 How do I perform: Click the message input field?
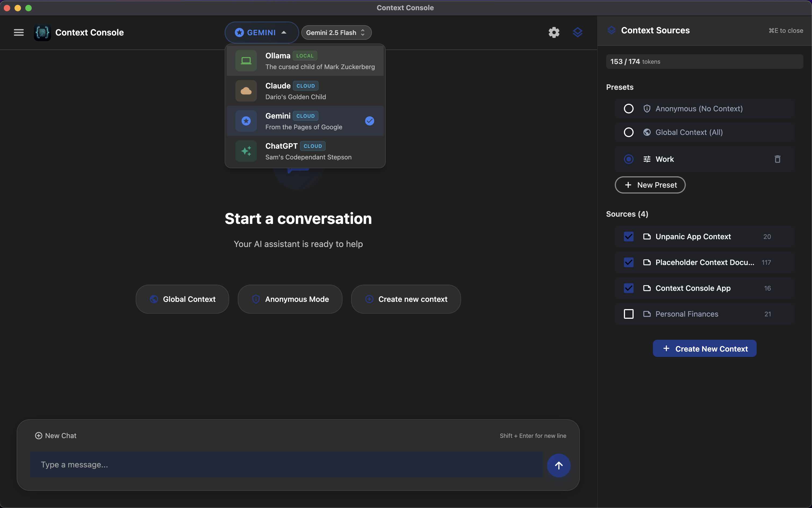[x=285, y=464]
